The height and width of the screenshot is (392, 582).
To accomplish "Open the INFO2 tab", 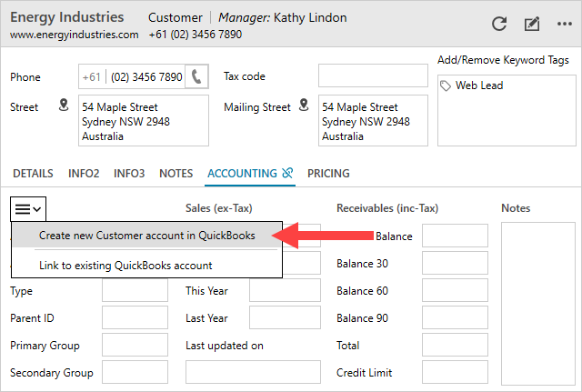I will pyautogui.click(x=84, y=173).
